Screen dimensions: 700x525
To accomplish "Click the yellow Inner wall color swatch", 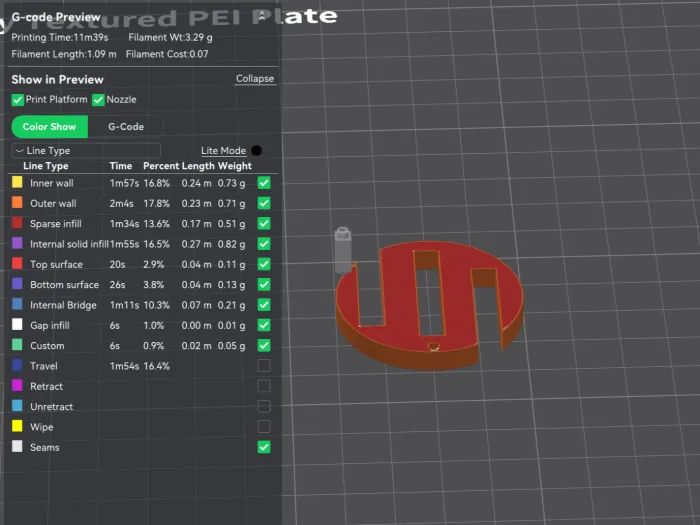I will click(x=17, y=182).
